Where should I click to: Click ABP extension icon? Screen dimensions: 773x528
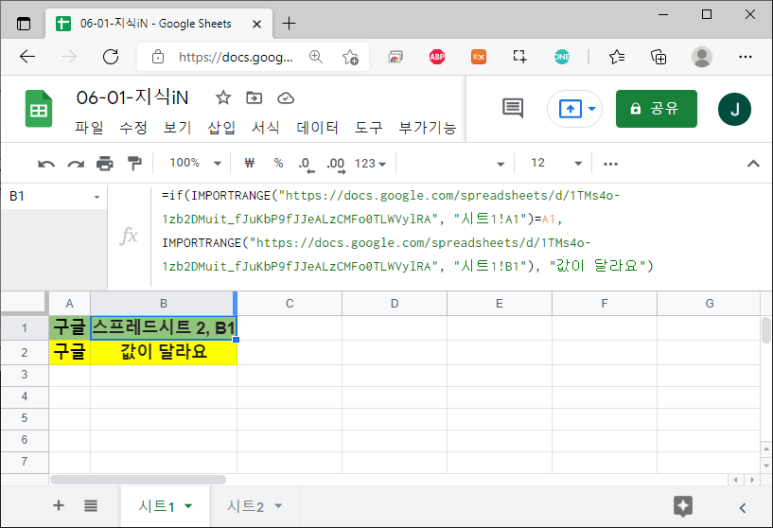click(x=437, y=57)
